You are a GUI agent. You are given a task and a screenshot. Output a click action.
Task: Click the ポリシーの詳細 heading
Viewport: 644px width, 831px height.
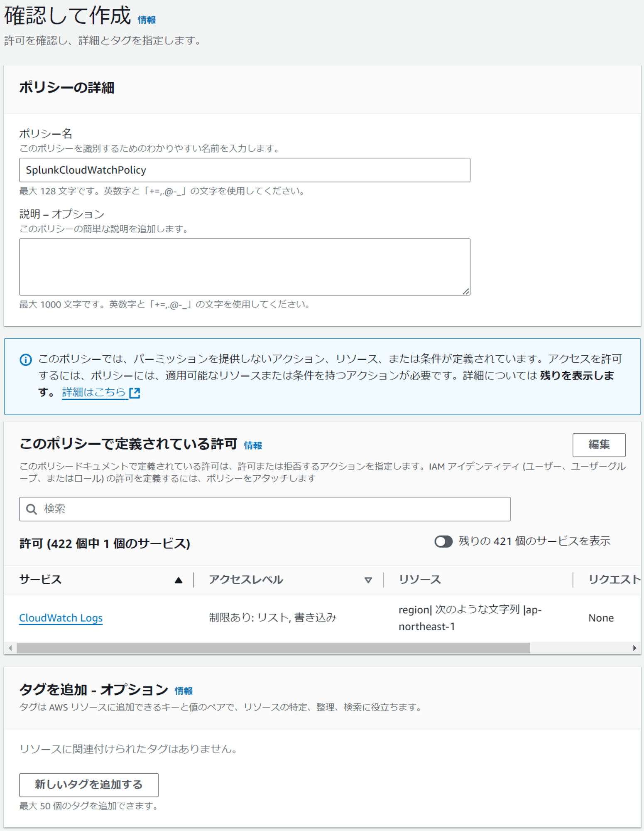click(x=66, y=88)
